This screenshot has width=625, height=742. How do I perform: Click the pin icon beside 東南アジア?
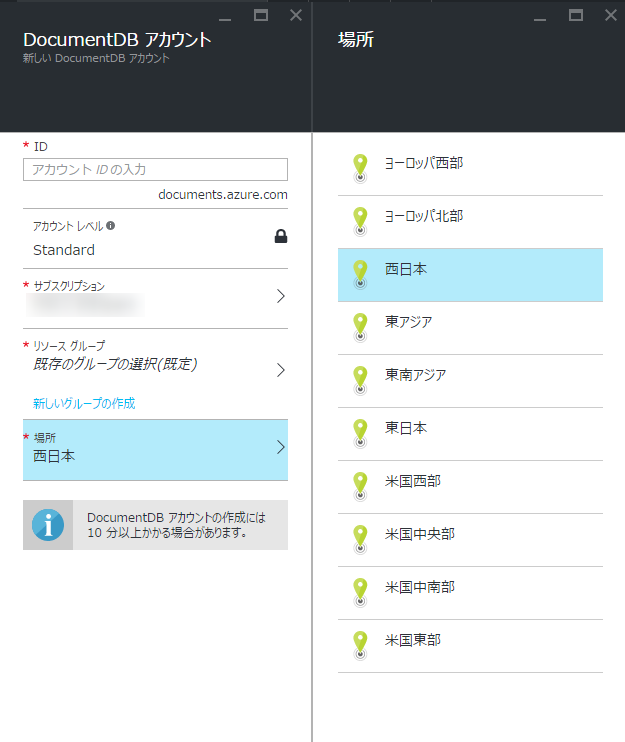pyautogui.click(x=360, y=380)
